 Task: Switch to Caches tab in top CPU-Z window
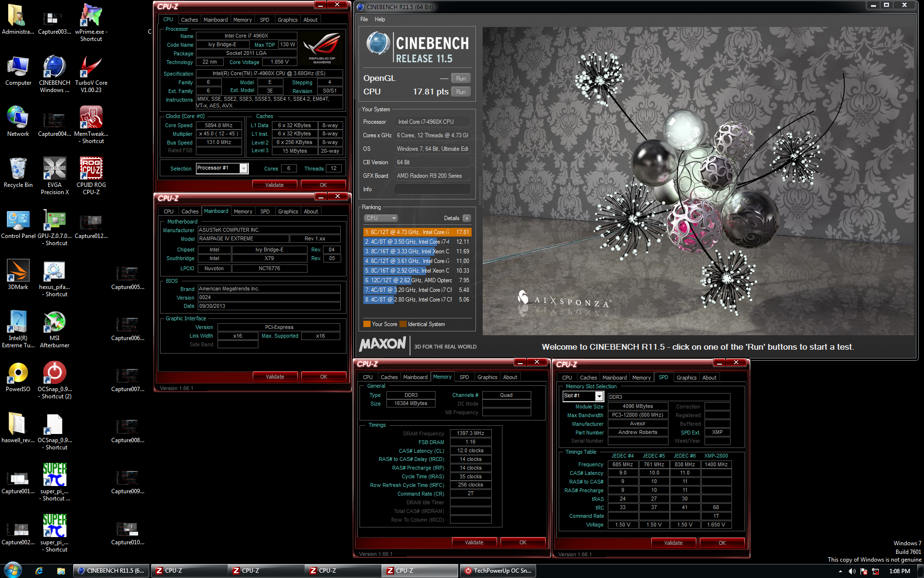pyautogui.click(x=189, y=20)
